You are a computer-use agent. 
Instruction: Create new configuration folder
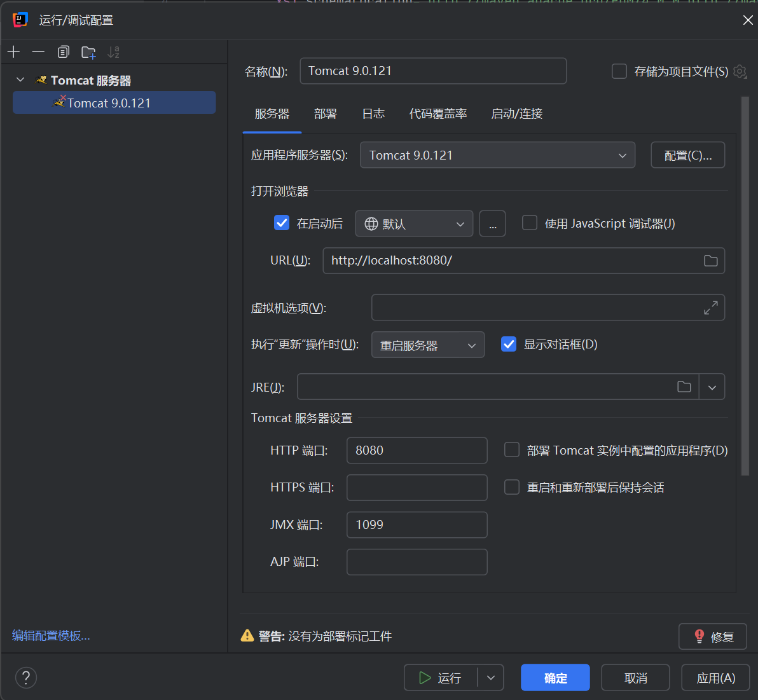click(x=88, y=51)
